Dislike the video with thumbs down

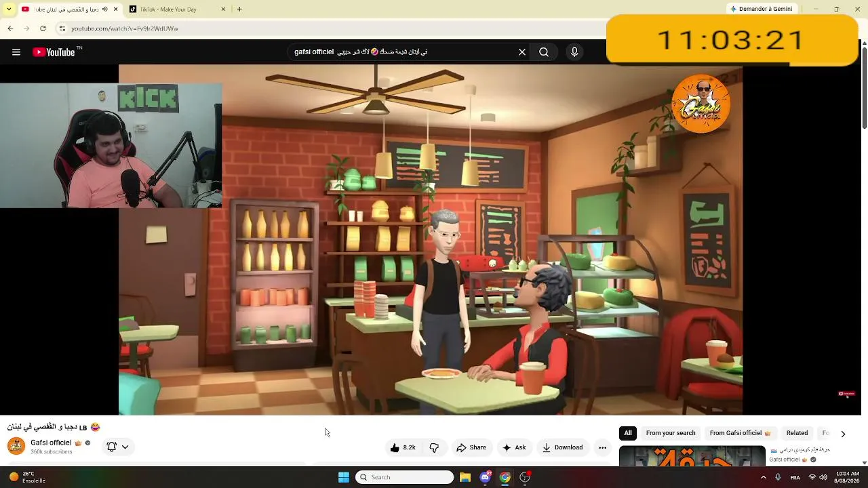pos(434,447)
